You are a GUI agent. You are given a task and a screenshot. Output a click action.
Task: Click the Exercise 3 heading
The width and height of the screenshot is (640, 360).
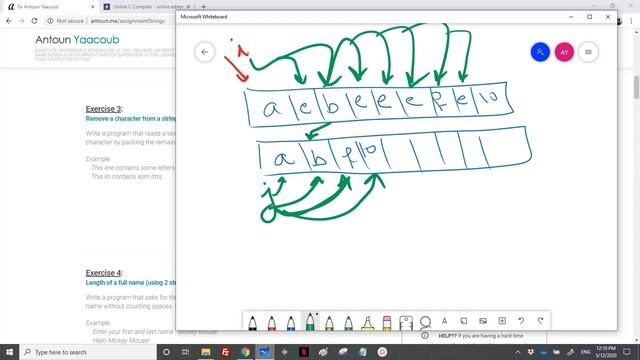click(x=104, y=109)
